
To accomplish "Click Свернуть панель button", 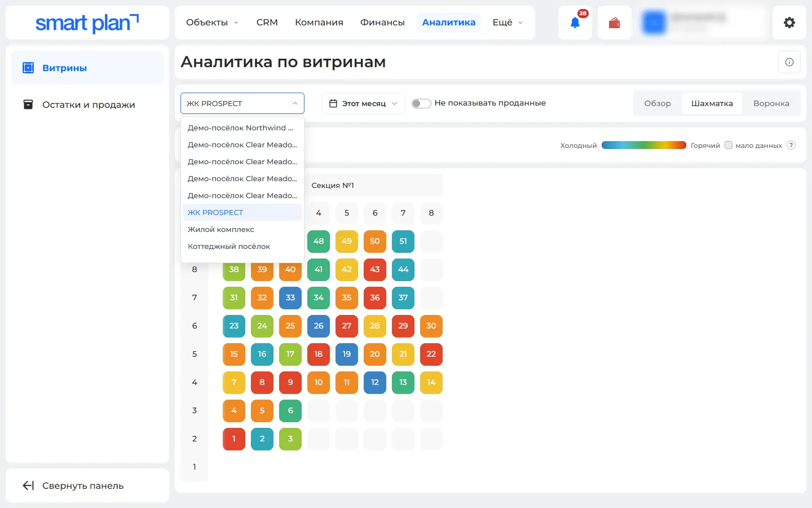I will [87, 485].
